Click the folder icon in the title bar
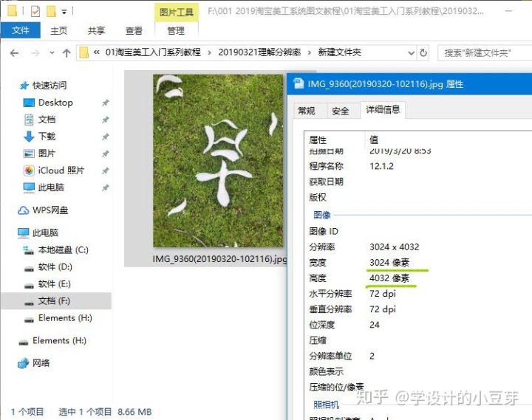 12,11
